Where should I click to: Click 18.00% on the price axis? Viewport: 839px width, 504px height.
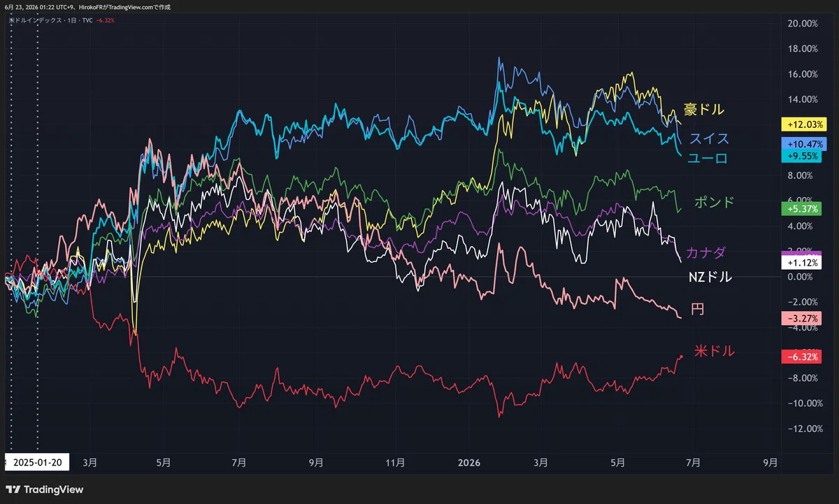tap(801, 49)
